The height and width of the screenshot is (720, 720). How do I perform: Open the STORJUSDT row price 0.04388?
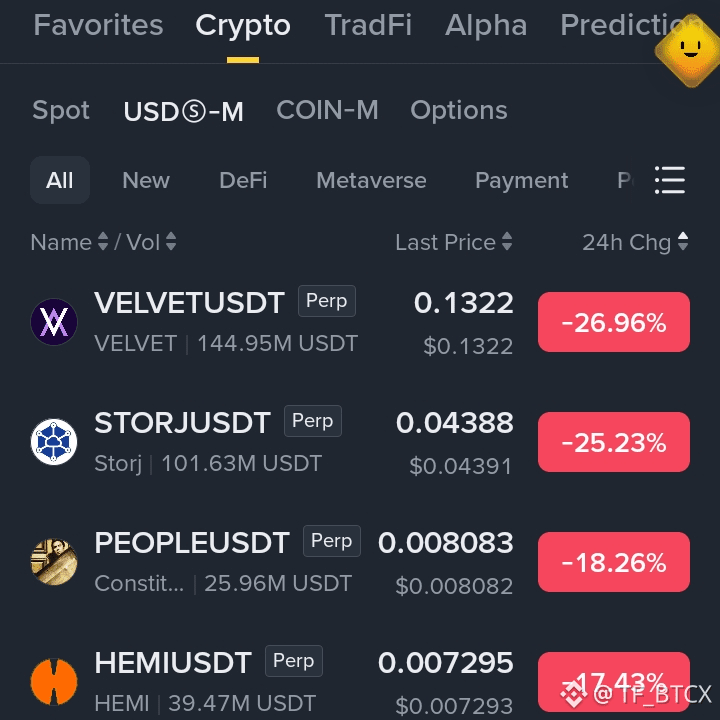click(x=455, y=422)
